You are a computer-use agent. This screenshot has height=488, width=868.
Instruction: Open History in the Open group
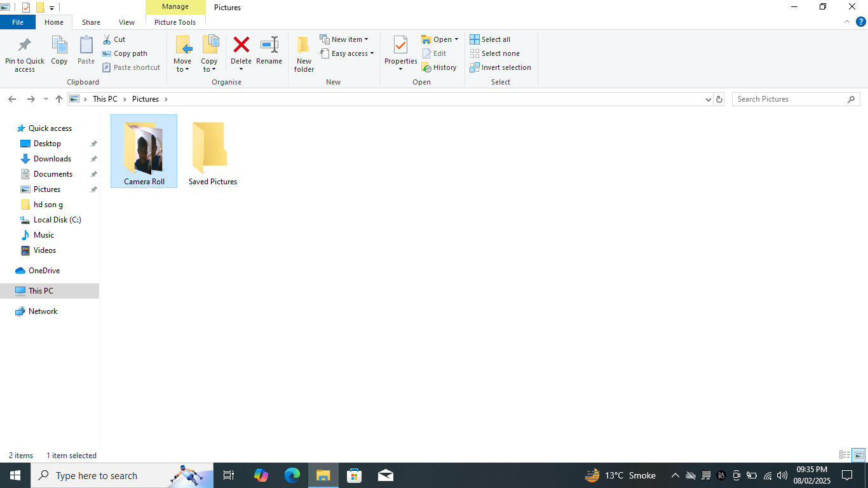click(x=439, y=67)
